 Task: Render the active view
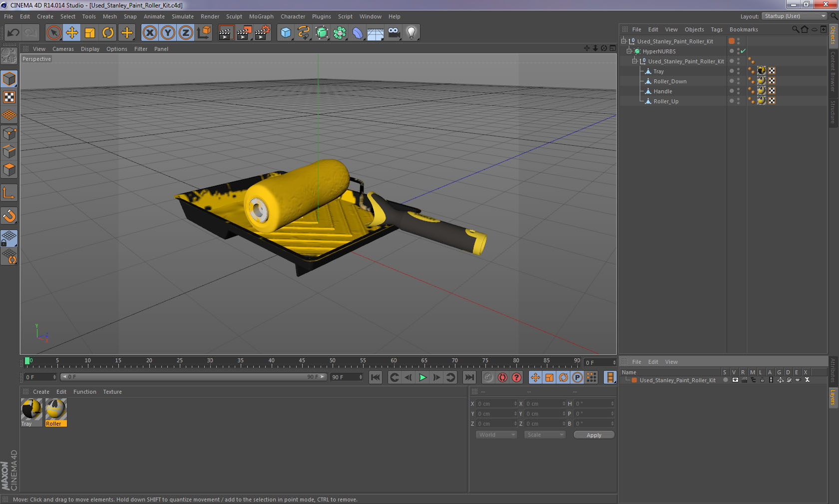[226, 33]
